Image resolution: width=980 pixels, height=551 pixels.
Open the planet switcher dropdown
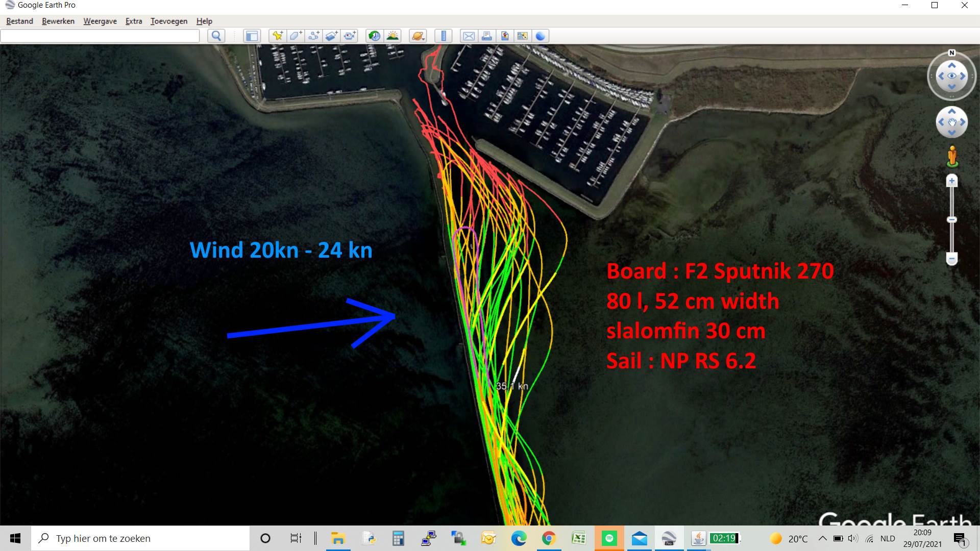tap(418, 36)
